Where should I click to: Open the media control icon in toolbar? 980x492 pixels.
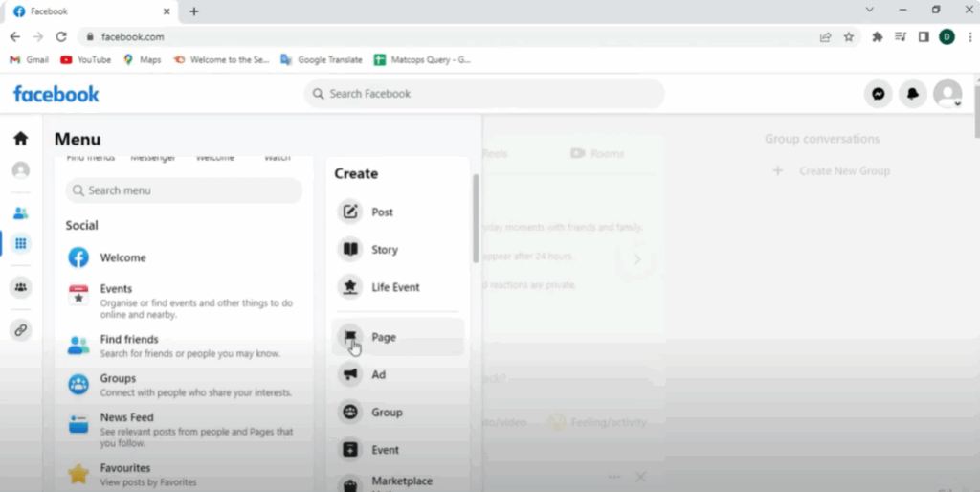[901, 37]
